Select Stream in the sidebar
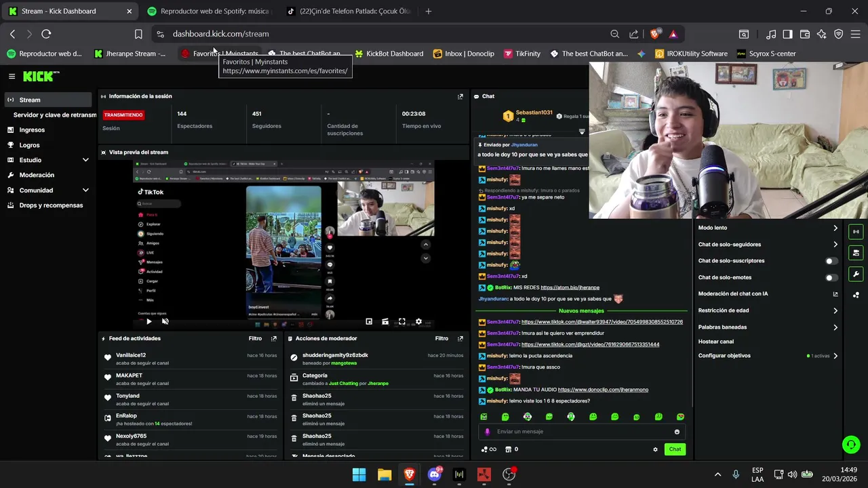The image size is (868, 488). pyautogui.click(x=47, y=100)
